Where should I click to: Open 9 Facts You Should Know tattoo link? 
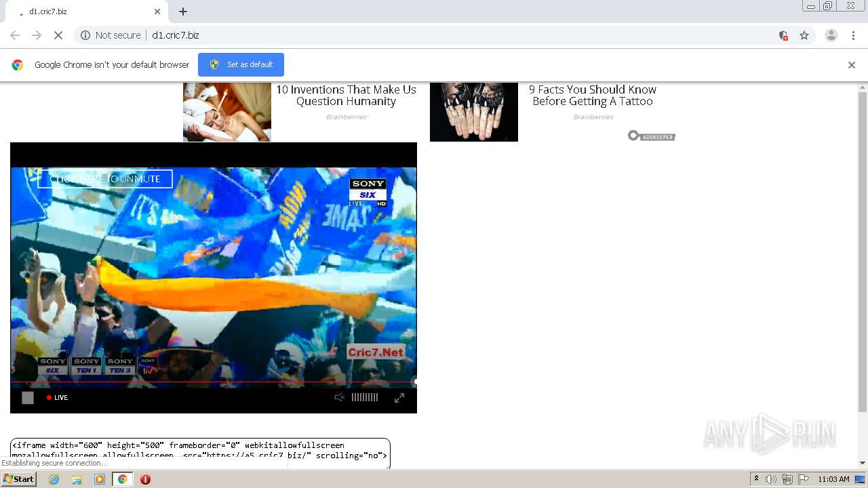pyautogui.click(x=593, y=96)
